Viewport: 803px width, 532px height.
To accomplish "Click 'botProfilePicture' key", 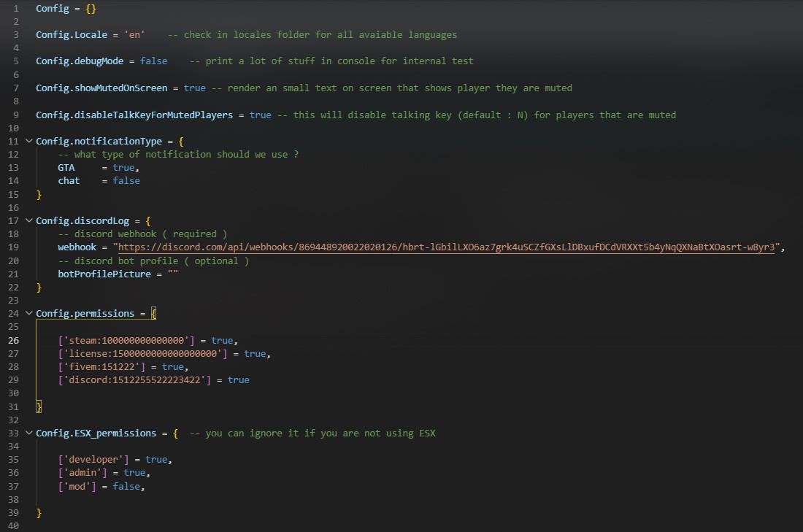I will 104,274.
